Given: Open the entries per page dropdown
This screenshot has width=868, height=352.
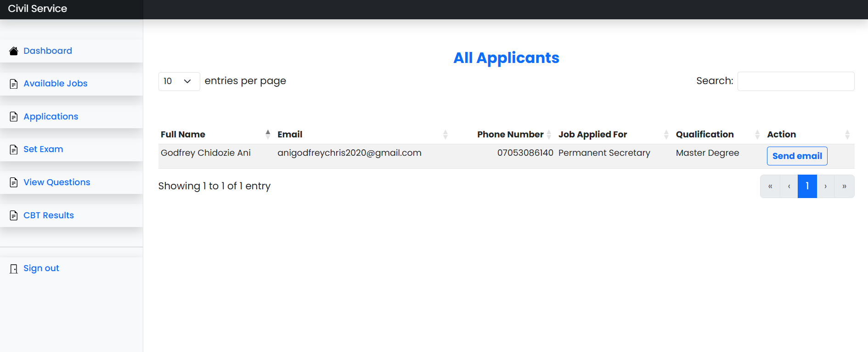Looking at the screenshot, I should click(179, 81).
